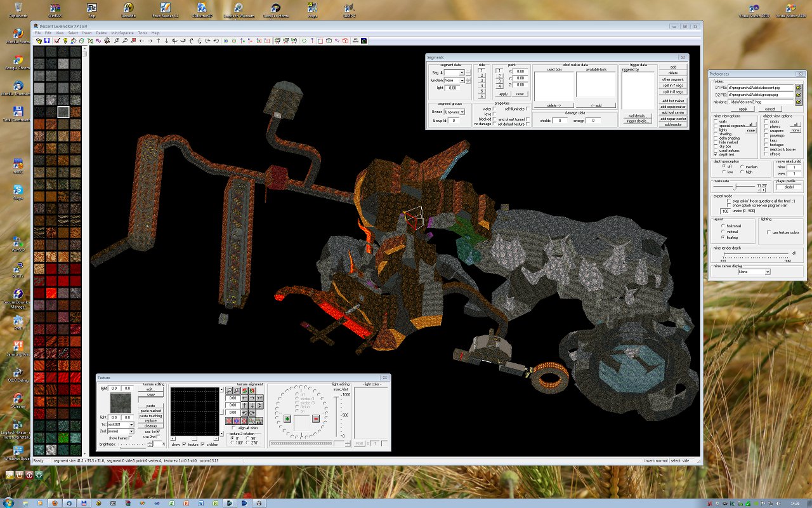Launch Skype from the desktop
This screenshot has width=812, height=508.
17,192
